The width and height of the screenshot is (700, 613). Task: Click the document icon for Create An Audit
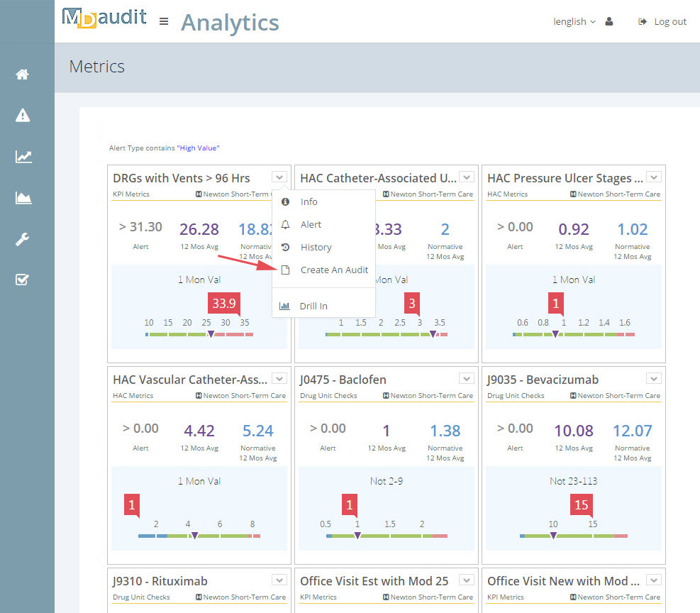(x=285, y=270)
